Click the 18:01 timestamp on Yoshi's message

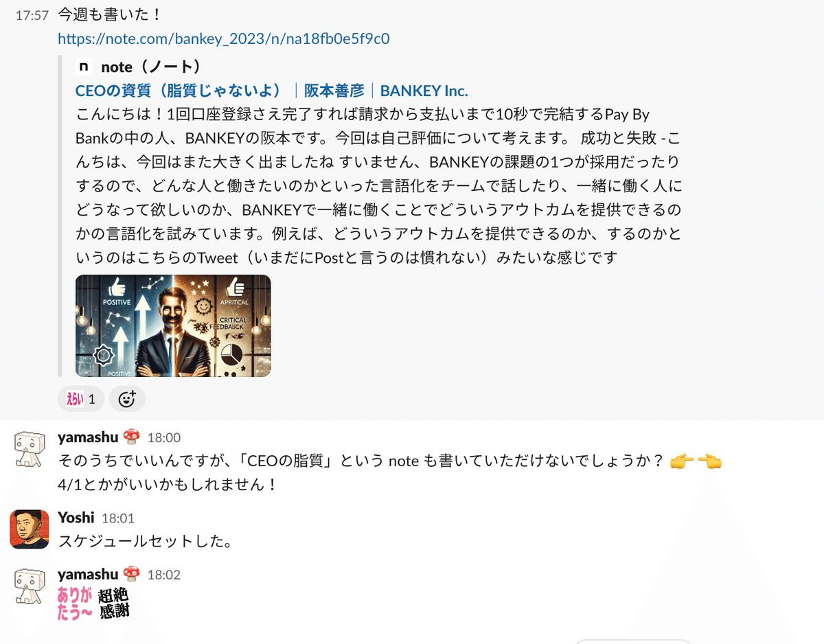pyautogui.click(x=118, y=518)
